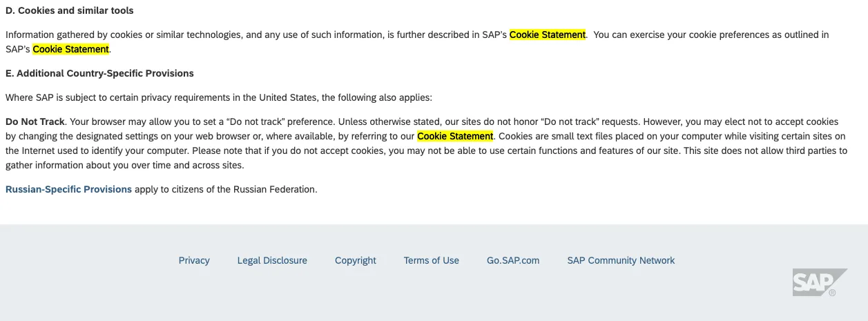Click Cookie Statement link ending the section D paragraph

coord(70,49)
